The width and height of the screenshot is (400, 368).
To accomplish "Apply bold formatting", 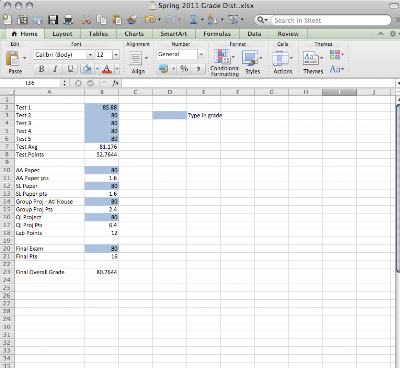I will pos(42,69).
